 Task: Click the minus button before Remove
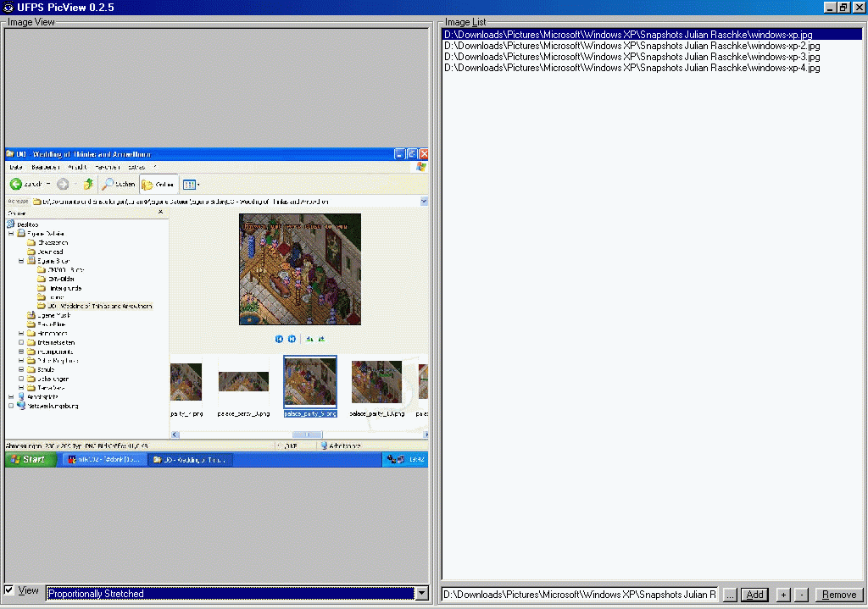pyautogui.click(x=801, y=595)
